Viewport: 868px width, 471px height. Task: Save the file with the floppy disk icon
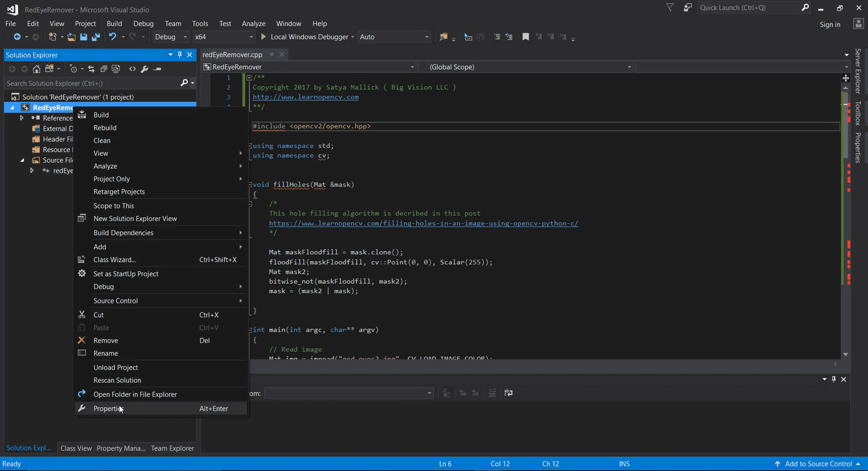click(x=84, y=37)
